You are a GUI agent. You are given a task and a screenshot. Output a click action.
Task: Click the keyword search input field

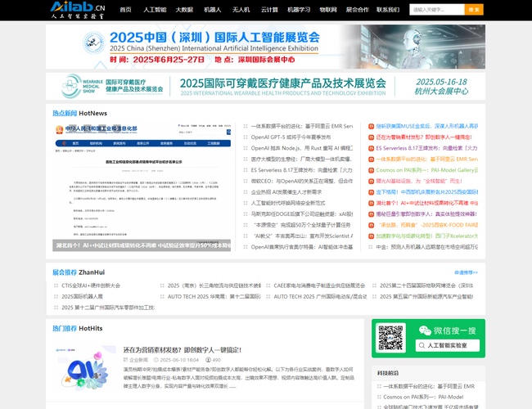435,10
